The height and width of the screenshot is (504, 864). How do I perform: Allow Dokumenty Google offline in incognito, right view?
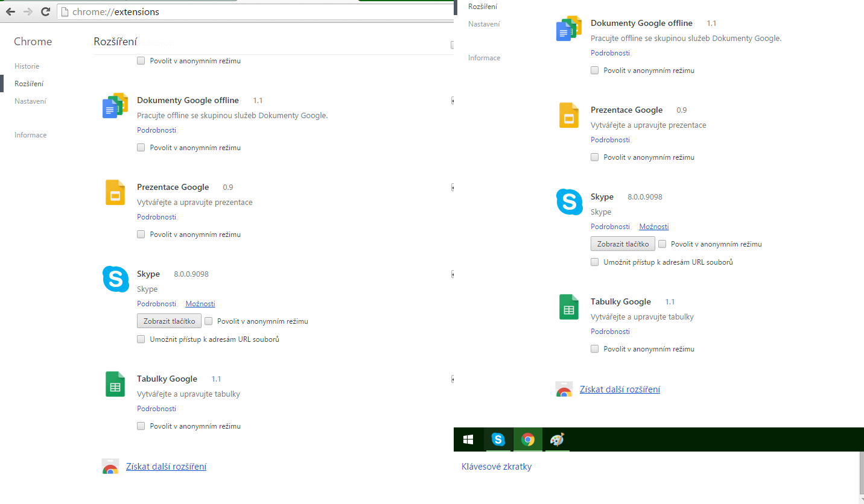pos(594,71)
